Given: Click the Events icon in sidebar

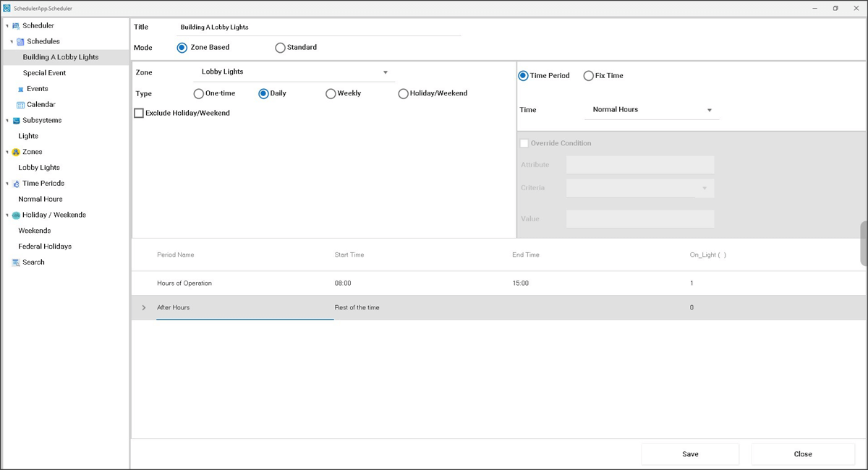Looking at the screenshot, I should [20, 89].
